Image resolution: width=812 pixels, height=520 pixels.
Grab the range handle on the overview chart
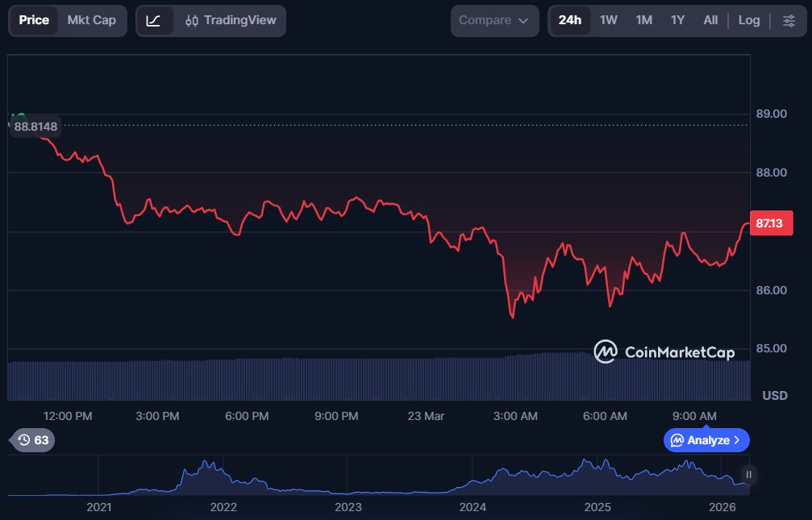tap(748, 475)
